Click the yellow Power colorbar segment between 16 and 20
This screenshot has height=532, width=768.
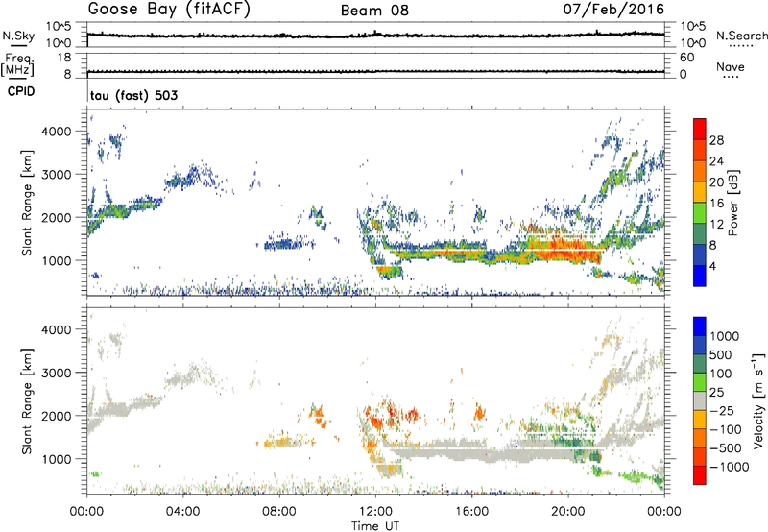tap(700, 192)
